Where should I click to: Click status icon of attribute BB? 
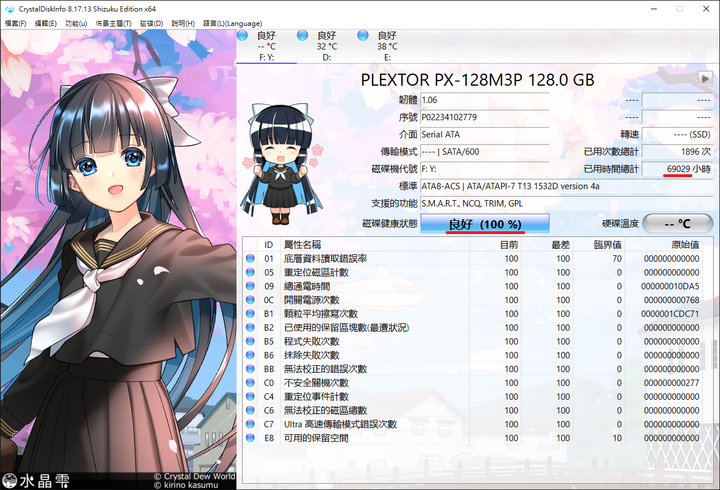click(x=250, y=369)
